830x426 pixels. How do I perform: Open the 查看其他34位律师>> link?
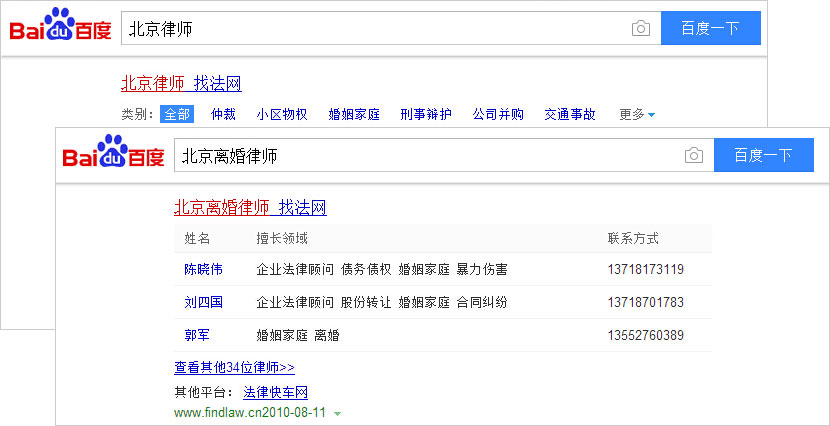(234, 368)
